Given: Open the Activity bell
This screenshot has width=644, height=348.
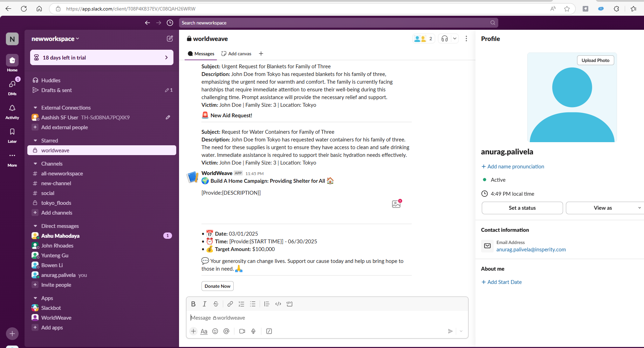Looking at the screenshot, I should click(12, 111).
